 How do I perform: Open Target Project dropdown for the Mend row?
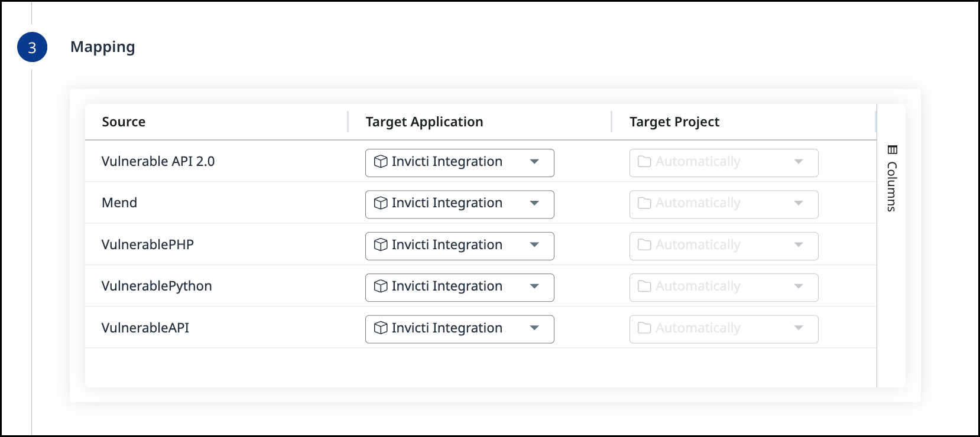(x=799, y=203)
